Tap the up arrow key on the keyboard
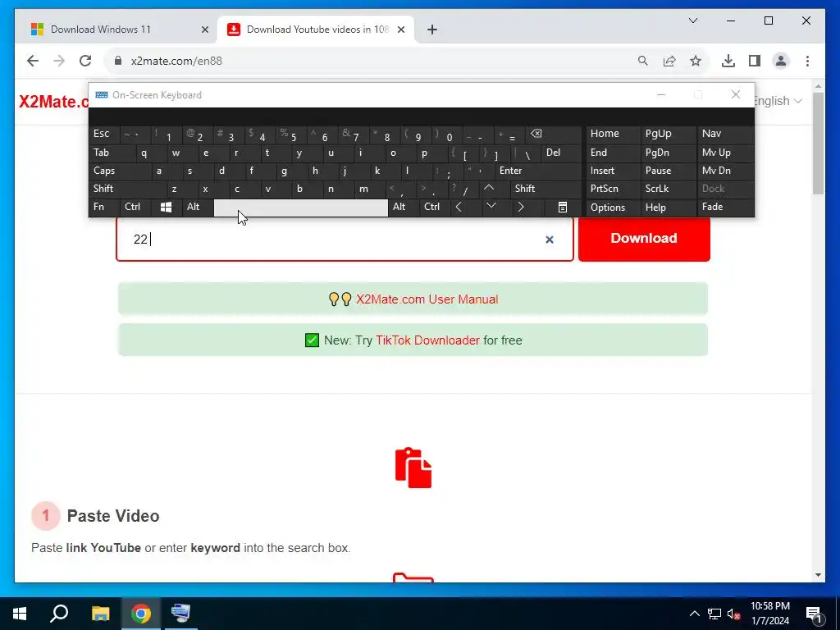840x630 pixels. point(489,189)
